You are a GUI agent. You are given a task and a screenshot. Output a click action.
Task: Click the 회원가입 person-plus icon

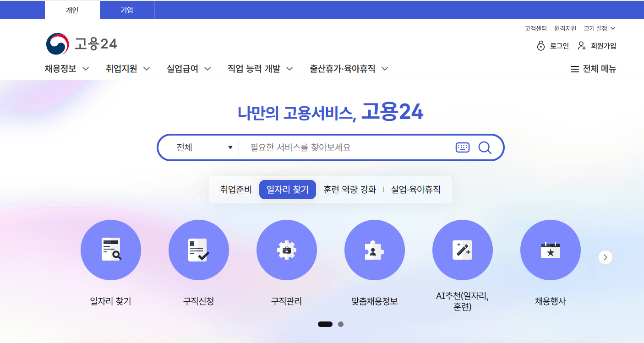[581, 46]
